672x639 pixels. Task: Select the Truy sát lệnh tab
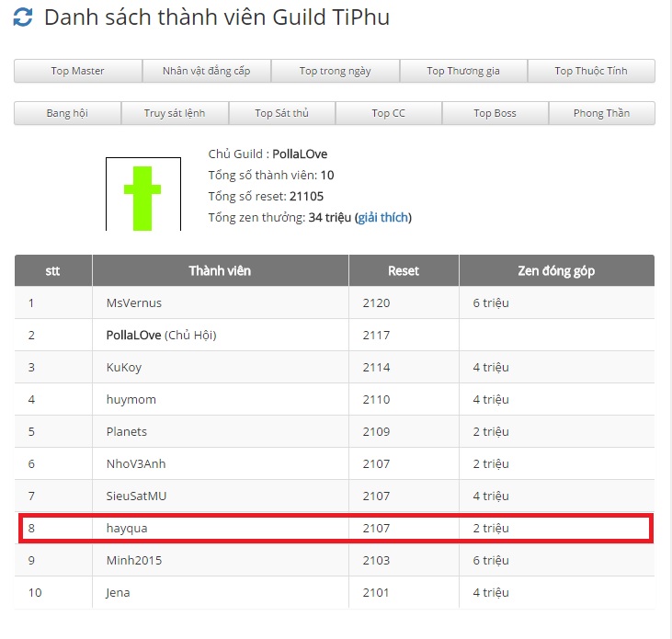pos(175,113)
